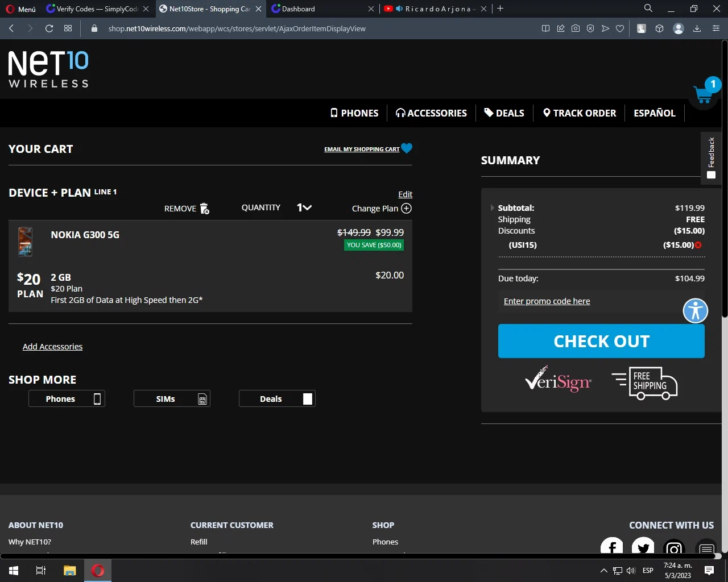Open the Instagram social icon
Image resolution: width=728 pixels, height=582 pixels.
tap(674, 547)
